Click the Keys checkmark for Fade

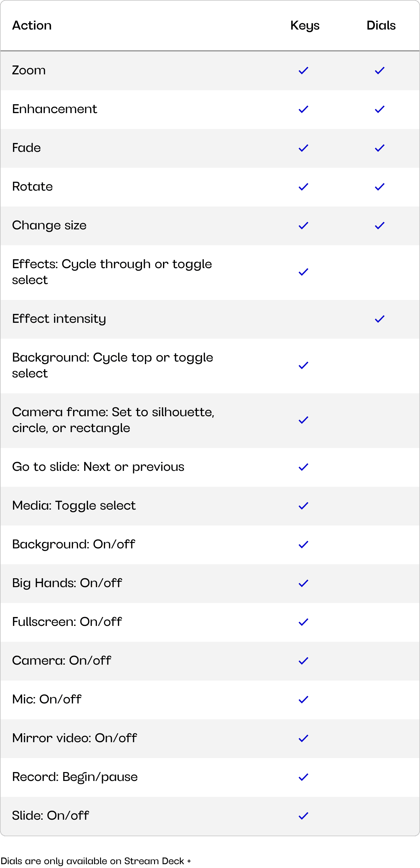pos(303,148)
